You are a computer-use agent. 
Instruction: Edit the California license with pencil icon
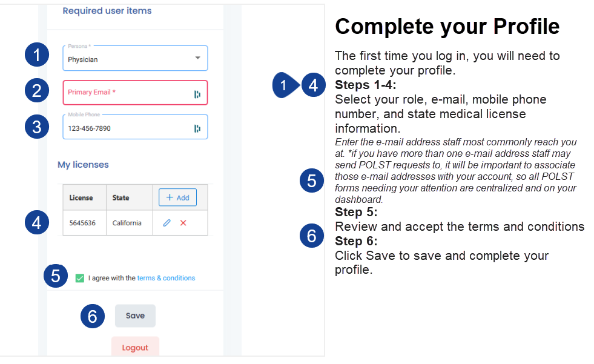[167, 223]
